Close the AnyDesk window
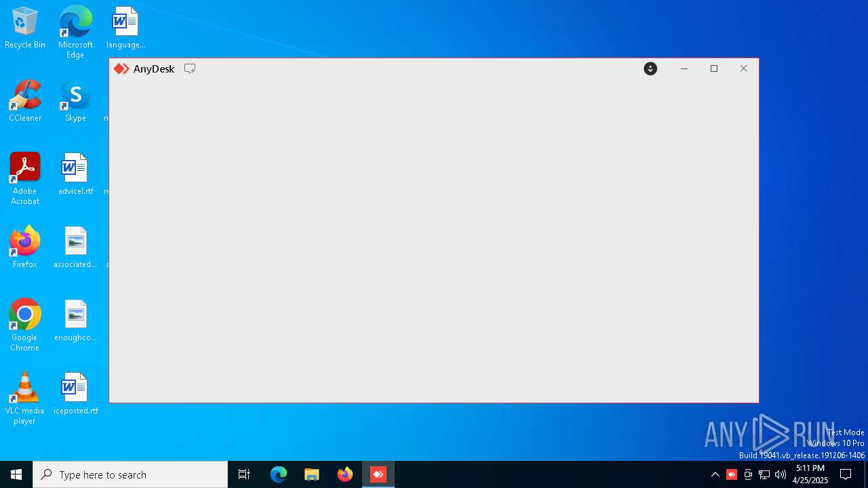Image resolution: width=868 pixels, height=488 pixels. click(x=744, y=68)
